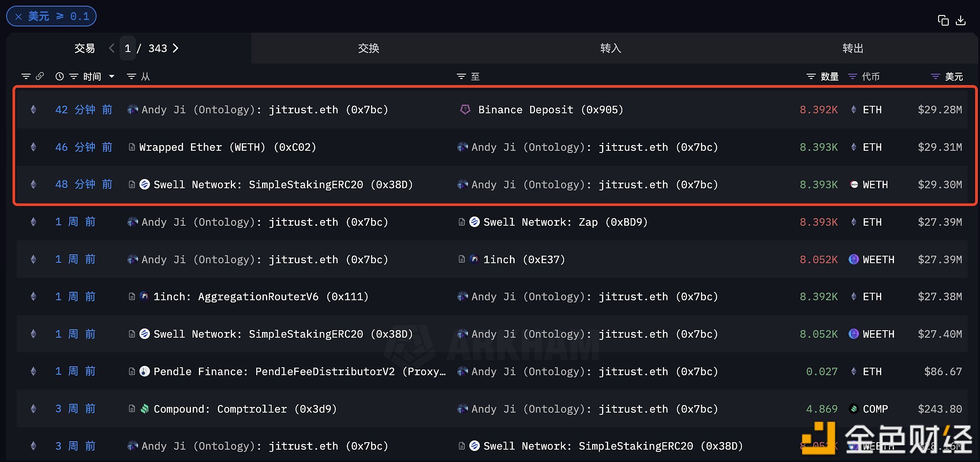This screenshot has height=462, width=980.
Task: Click the COMP token icon
Action: click(x=854, y=409)
